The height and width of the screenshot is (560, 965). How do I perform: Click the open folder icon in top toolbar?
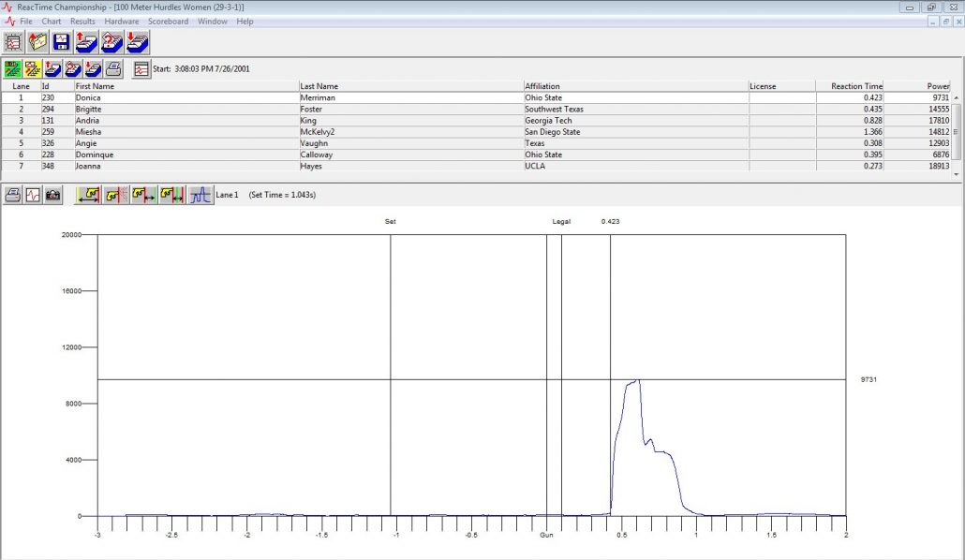click(37, 41)
